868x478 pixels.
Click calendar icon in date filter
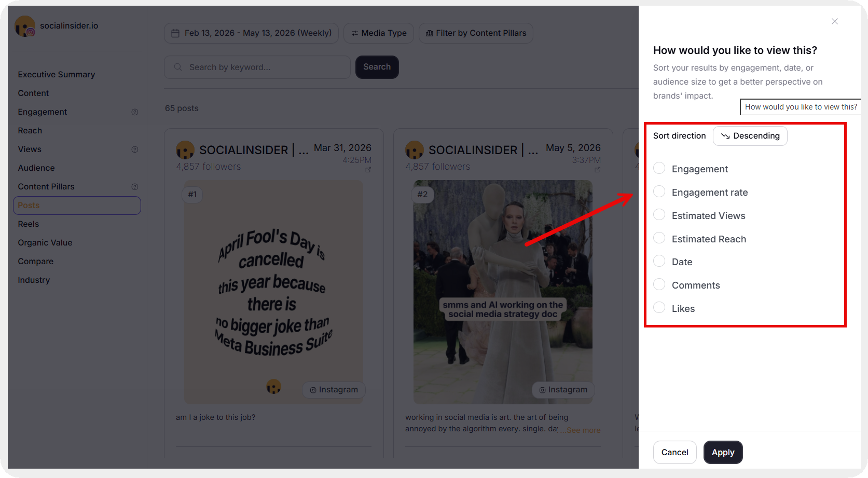(x=175, y=33)
